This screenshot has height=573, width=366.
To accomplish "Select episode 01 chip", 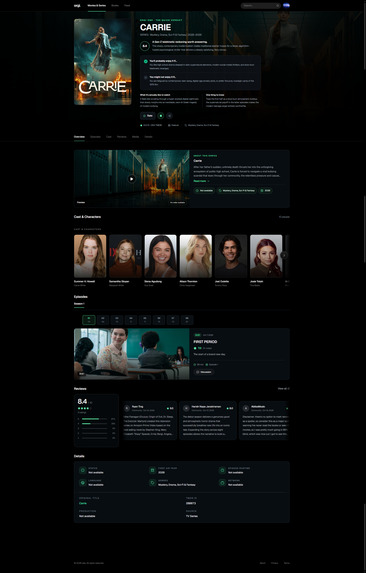I will (89, 320).
